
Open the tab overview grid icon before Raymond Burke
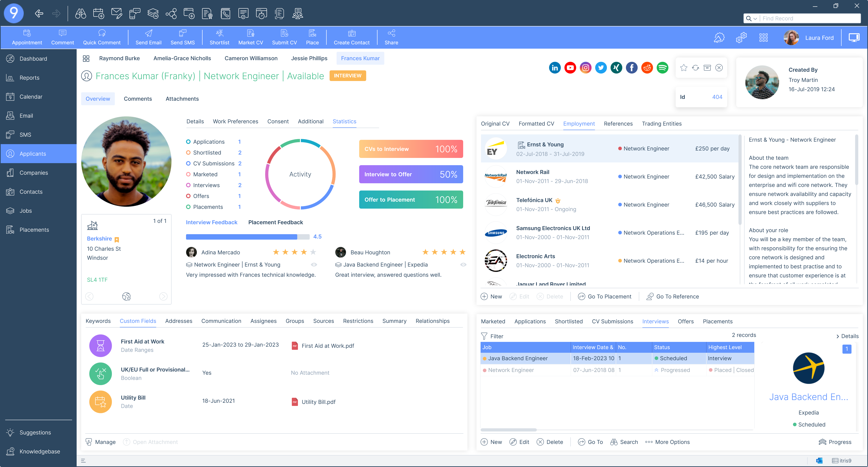[x=86, y=58]
